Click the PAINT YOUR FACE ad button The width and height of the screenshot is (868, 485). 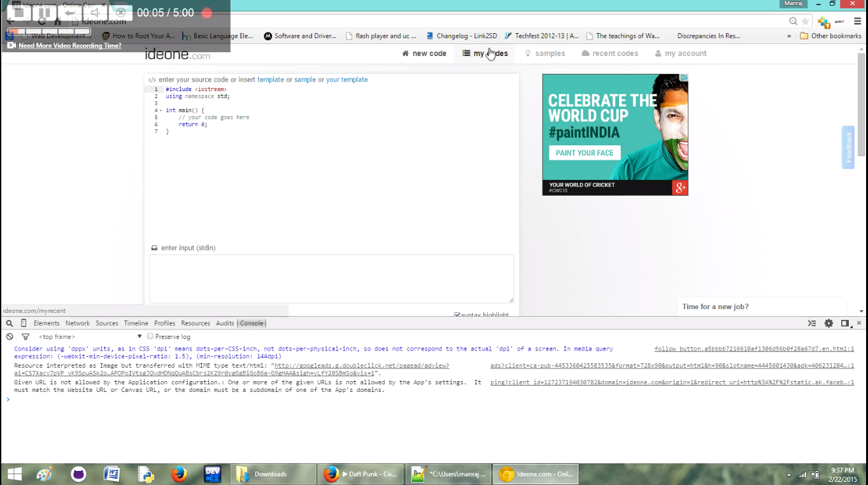pos(585,153)
